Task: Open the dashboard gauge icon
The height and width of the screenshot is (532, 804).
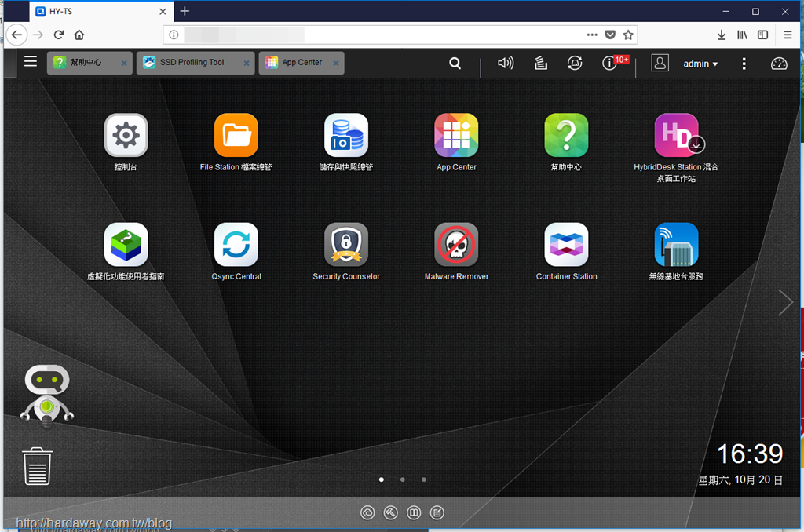Action: 779,64
